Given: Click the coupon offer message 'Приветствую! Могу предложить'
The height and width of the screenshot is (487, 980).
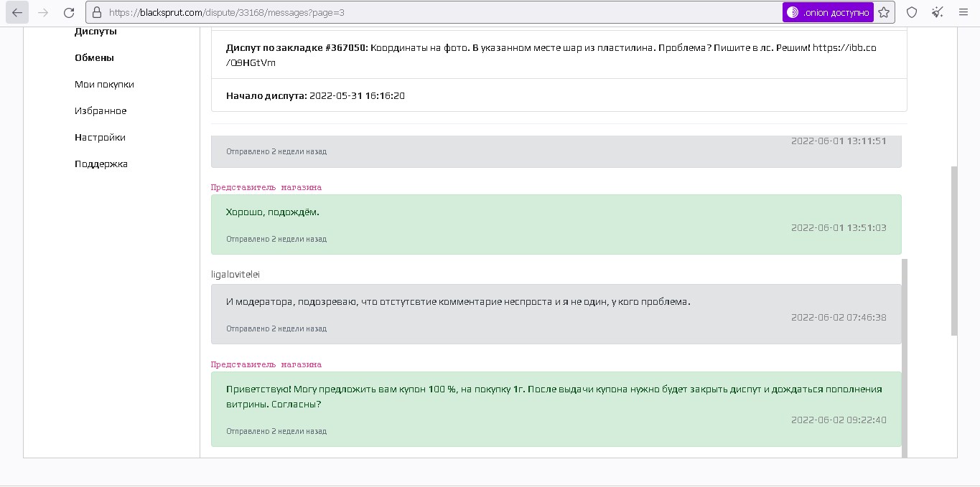Looking at the screenshot, I should (x=554, y=397).
